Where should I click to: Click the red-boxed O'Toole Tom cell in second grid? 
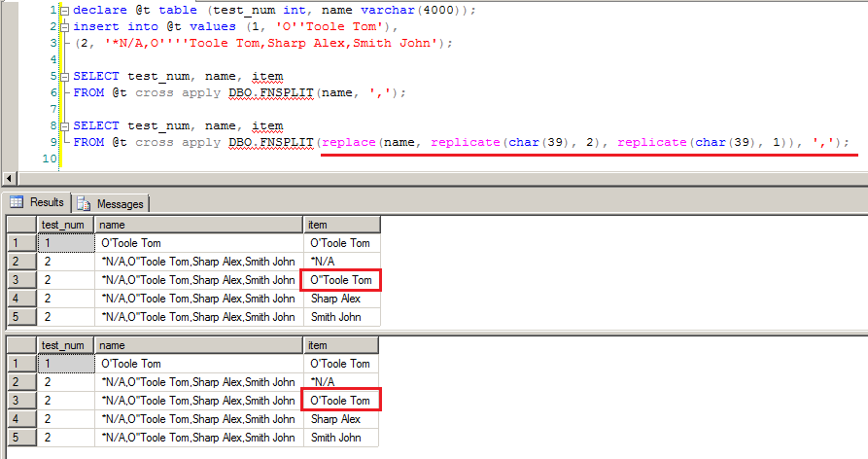coord(341,401)
